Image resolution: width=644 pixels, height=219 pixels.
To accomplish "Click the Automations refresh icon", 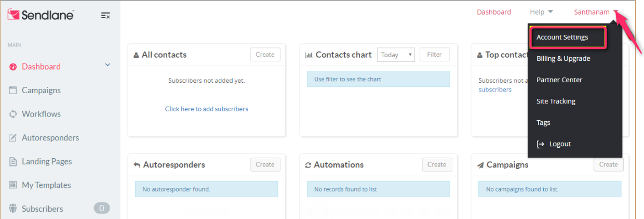I will 308,165.
